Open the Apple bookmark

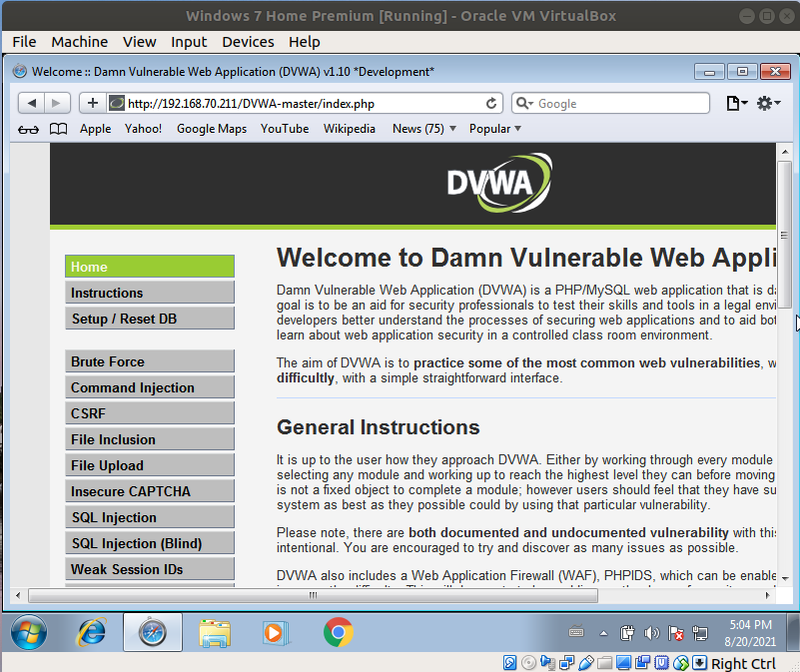coord(96,129)
